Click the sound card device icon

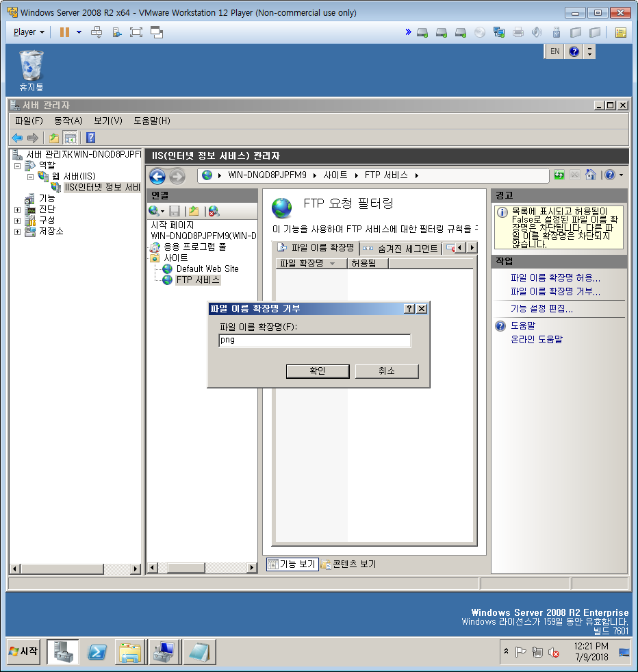537,32
